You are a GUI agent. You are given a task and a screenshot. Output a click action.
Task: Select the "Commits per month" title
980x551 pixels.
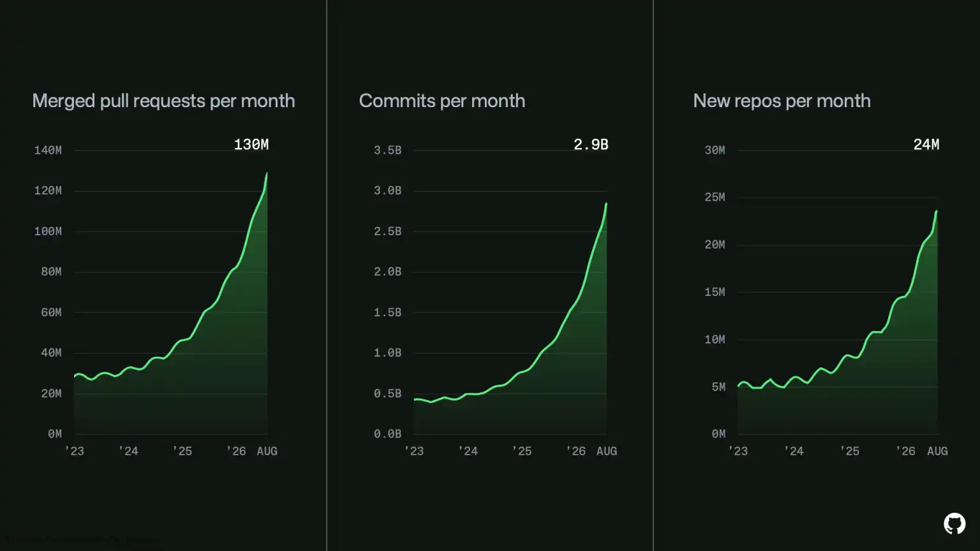point(442,101)
